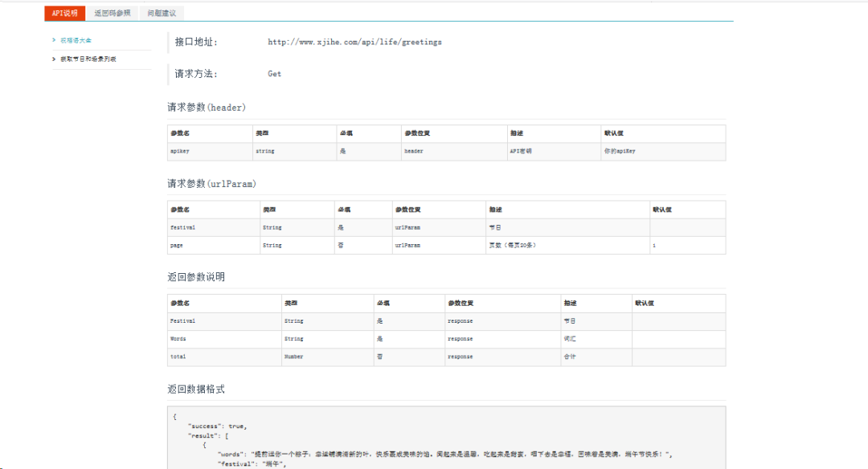Click the 否 required cell in total row

[409, 357]
